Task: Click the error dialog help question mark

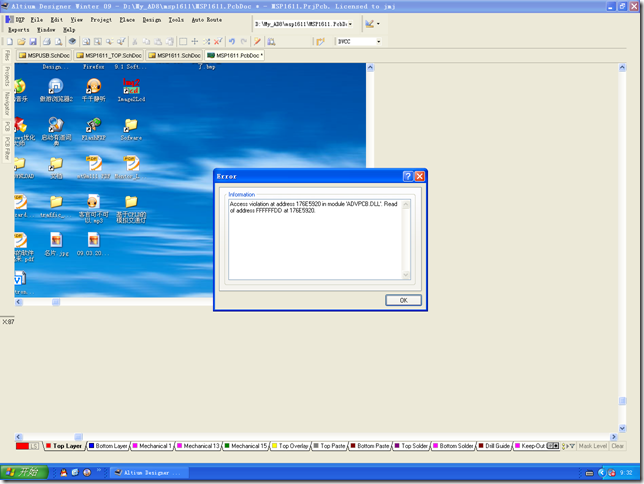Action: click(x=408, y=176)
